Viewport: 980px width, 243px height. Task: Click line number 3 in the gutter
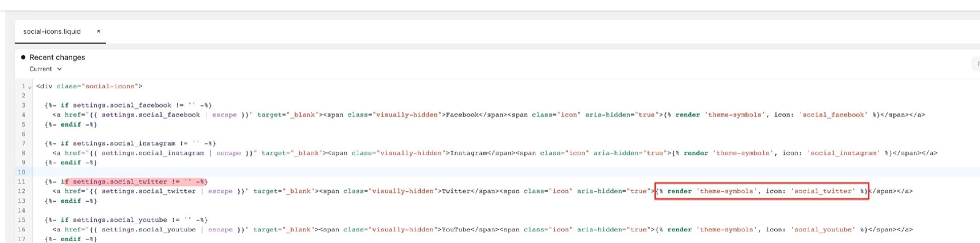click(x=23, y=106)
